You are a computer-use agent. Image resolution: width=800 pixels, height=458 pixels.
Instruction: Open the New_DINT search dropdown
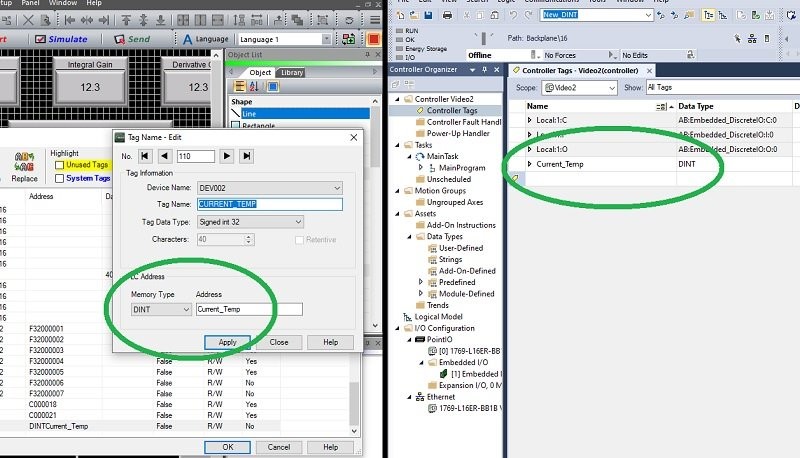[x=648, y=15]
